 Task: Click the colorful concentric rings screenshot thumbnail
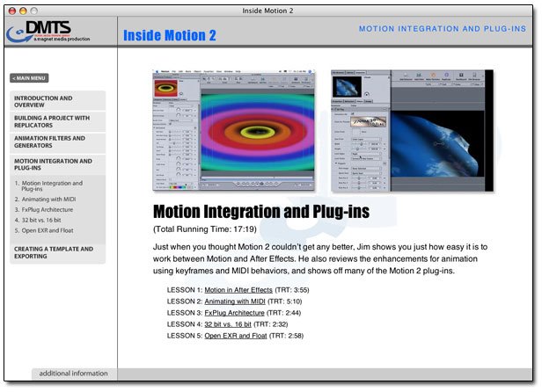pos(234,131)
